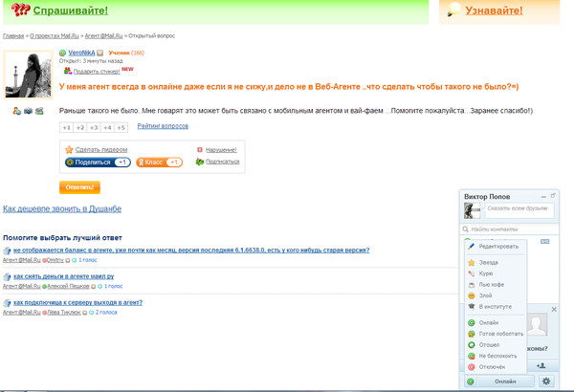Set status to Отключён

[496, 367]
